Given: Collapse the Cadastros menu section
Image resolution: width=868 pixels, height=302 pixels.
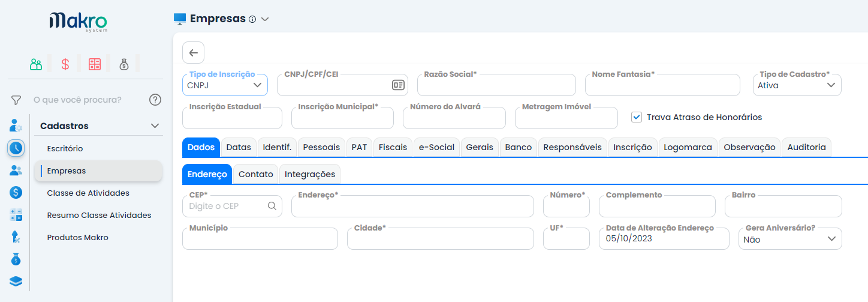Looking at the screenshot, I should 155,126.
